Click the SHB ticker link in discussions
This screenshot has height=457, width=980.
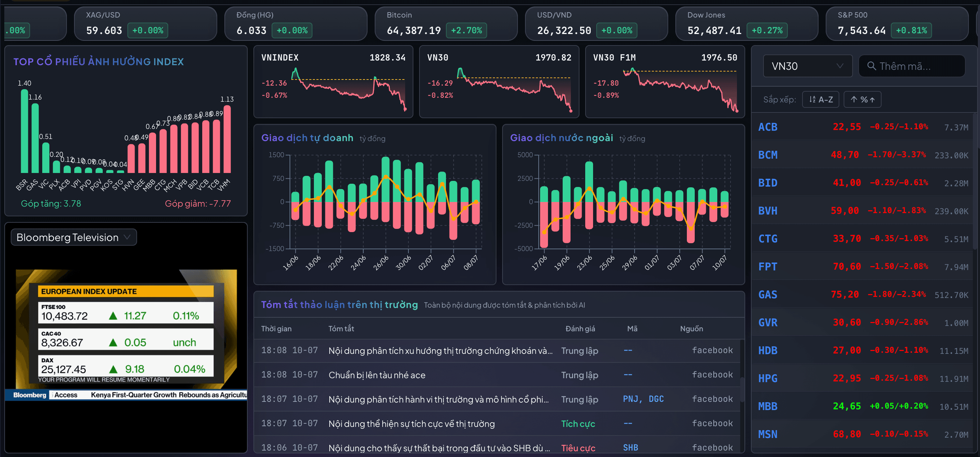pos(630,448)
